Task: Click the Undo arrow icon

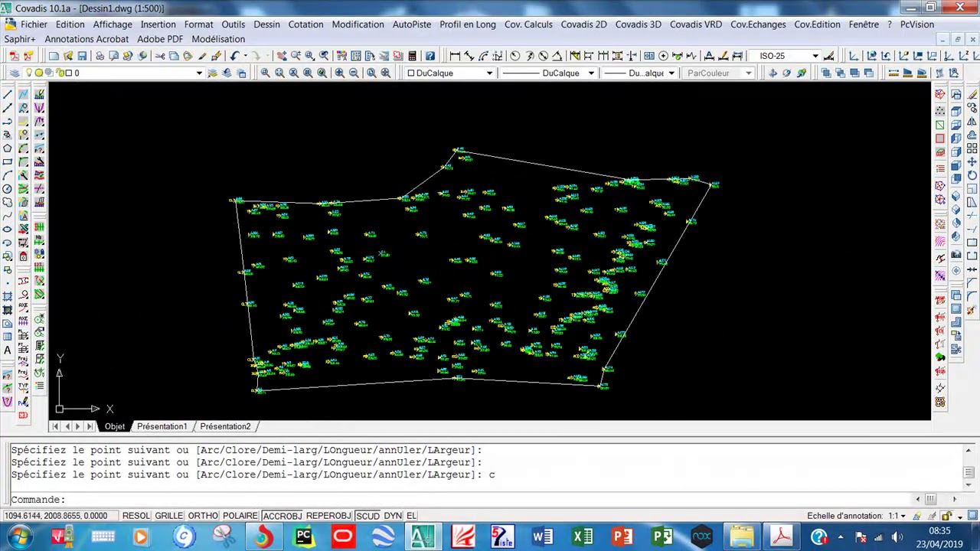Action: pos(234,55)
